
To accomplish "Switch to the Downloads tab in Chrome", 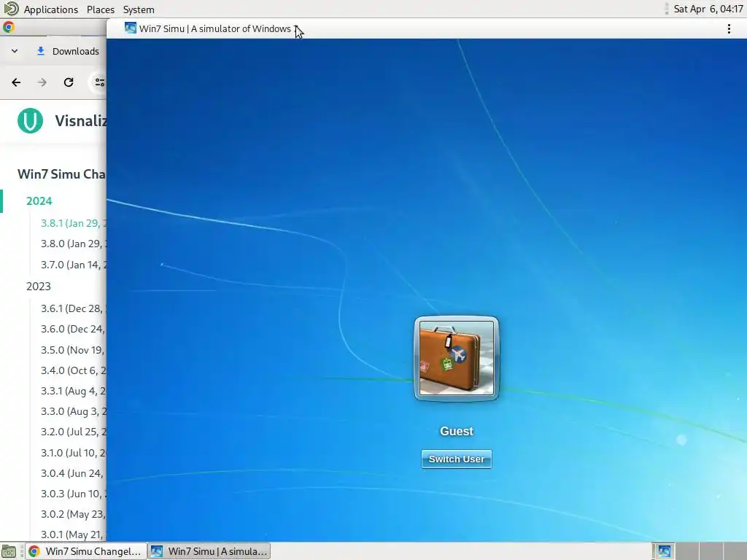I will click(x=68, y=51).
